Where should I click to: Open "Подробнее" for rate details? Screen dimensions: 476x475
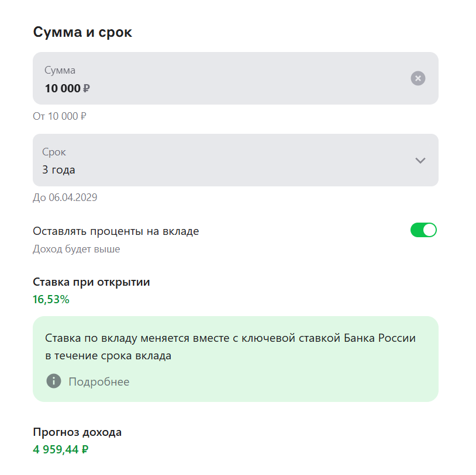tap(99, 382)
